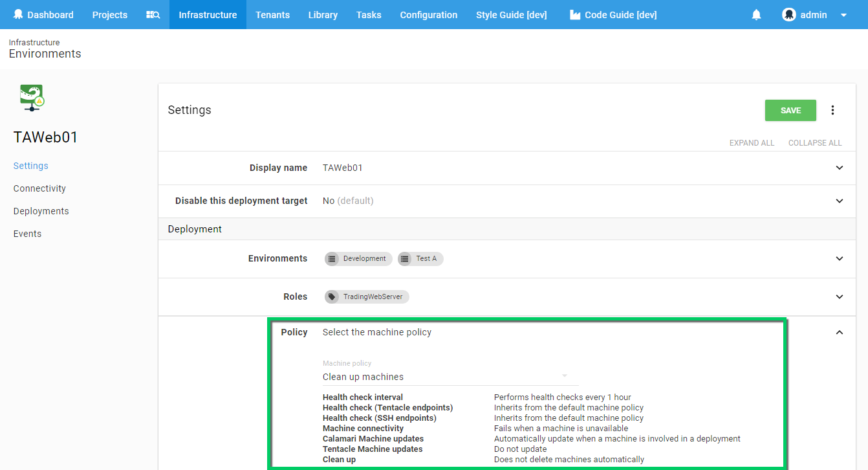Image resolution: width=868 pixels, height=470 pixels.
Task: Go to the Tenants menu
Action: coord(272,15)
